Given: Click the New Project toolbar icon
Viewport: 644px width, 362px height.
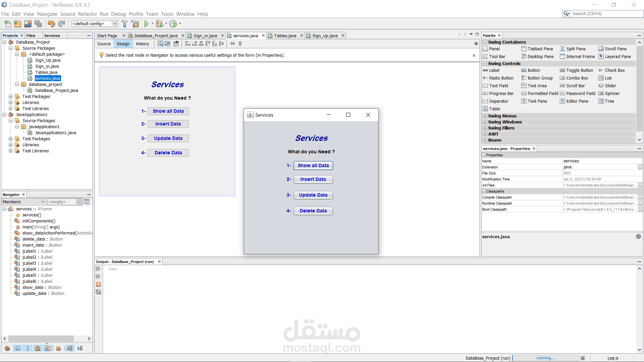Looking at the screenshot, I should (x=17, y=23).
